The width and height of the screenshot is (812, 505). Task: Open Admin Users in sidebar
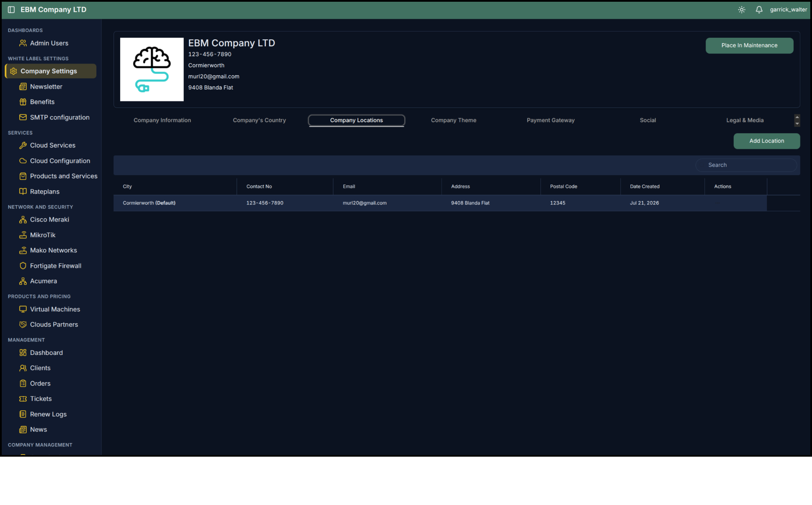49,43
